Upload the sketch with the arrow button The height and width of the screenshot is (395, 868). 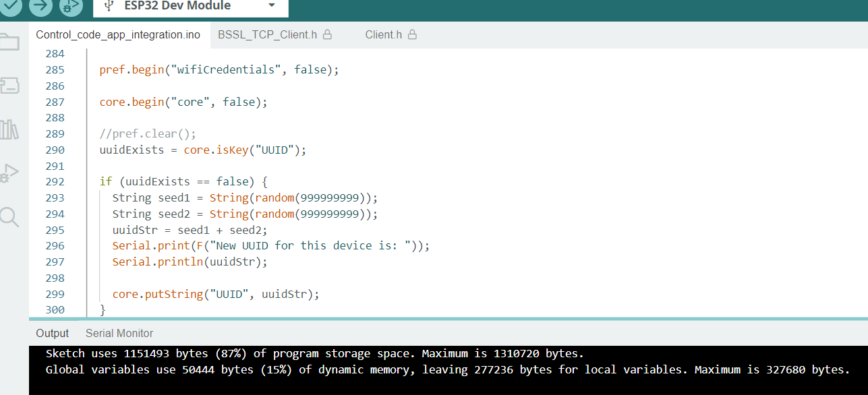(40, 5)
